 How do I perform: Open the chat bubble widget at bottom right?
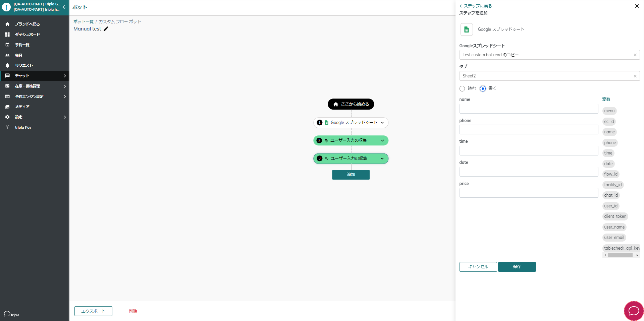coord(633,311)
